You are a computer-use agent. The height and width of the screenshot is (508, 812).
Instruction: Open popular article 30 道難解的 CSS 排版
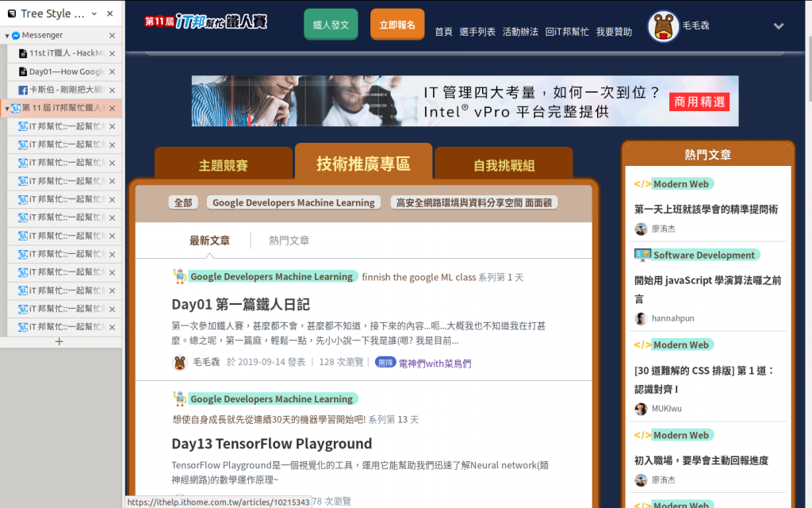point(704,379)
